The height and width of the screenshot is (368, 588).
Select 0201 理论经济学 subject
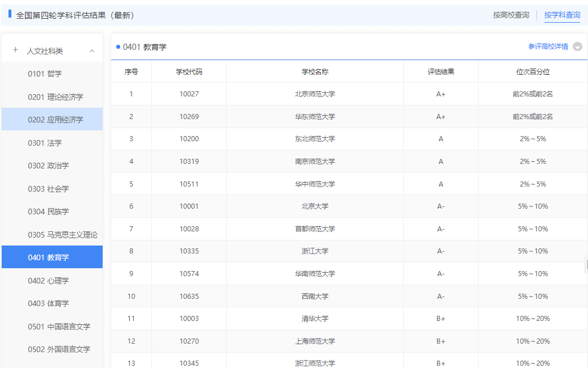tap(52, 97)
